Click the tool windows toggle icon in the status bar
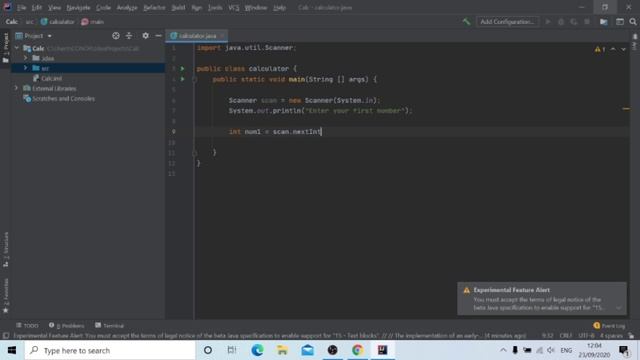Viewport: 640px width, 360px height. 6,336
